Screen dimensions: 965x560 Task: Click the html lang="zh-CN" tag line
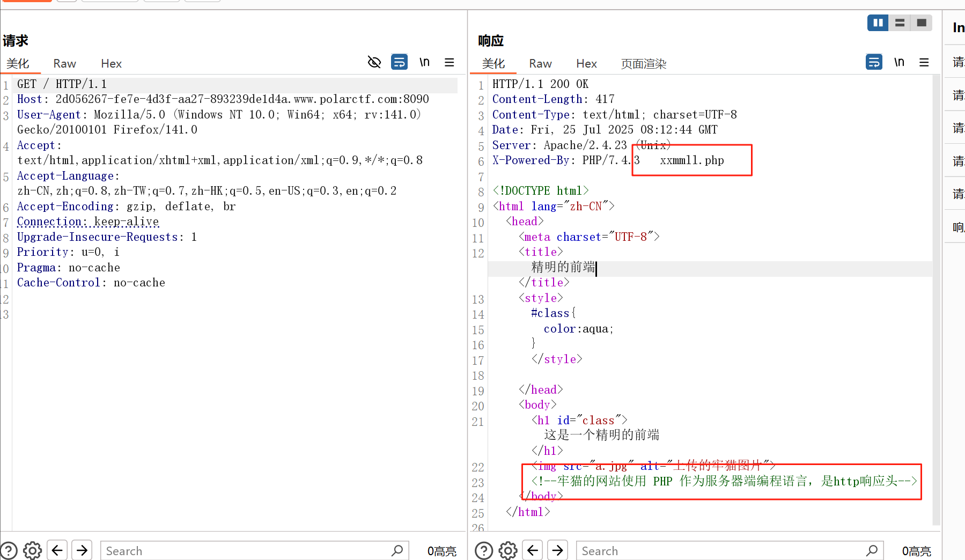coord(554,207)
